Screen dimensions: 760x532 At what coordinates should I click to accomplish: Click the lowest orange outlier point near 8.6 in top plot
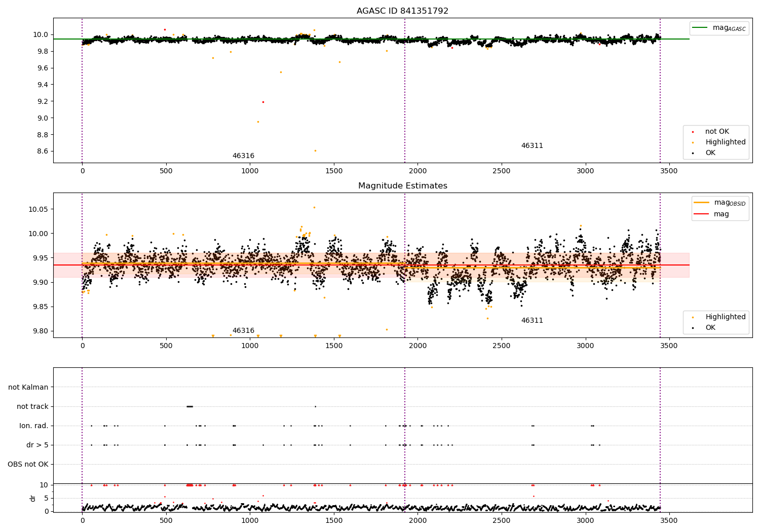coord(315,150)
